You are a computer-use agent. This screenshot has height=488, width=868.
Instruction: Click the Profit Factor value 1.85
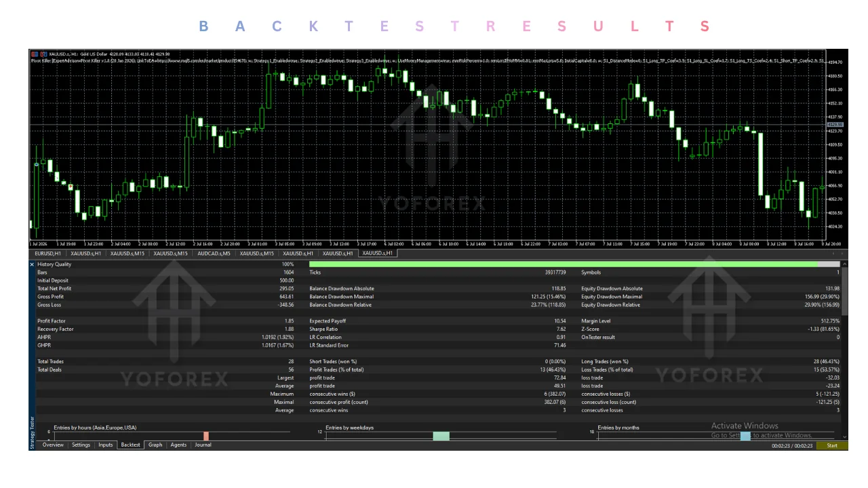288,321
